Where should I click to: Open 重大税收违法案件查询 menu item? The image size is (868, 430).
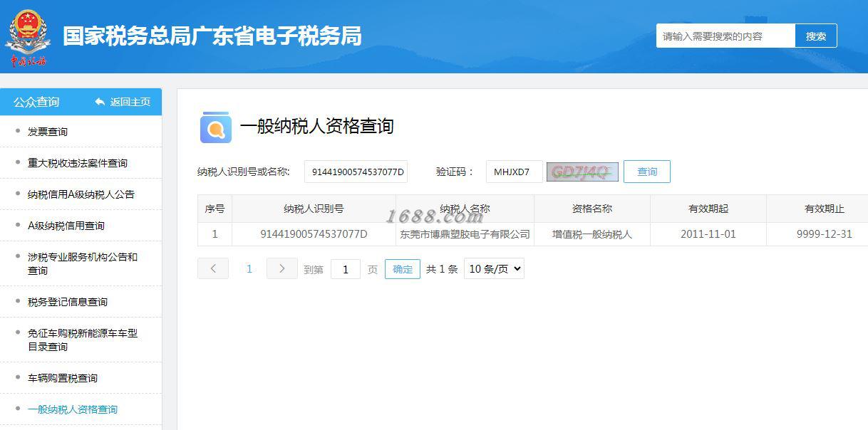(78, 163)
